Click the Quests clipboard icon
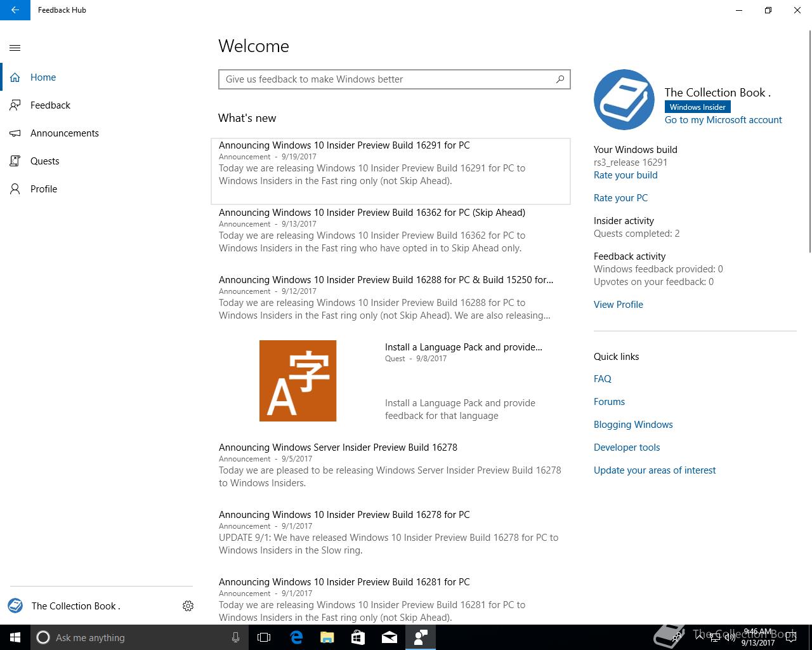The width and height of the screenshot is (812, 650). click(15, 161)
